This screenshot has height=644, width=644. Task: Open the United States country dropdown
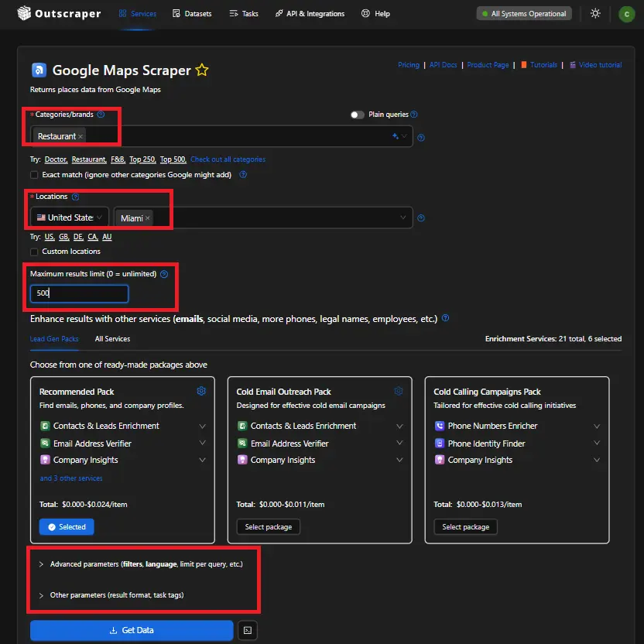point(70,218)
